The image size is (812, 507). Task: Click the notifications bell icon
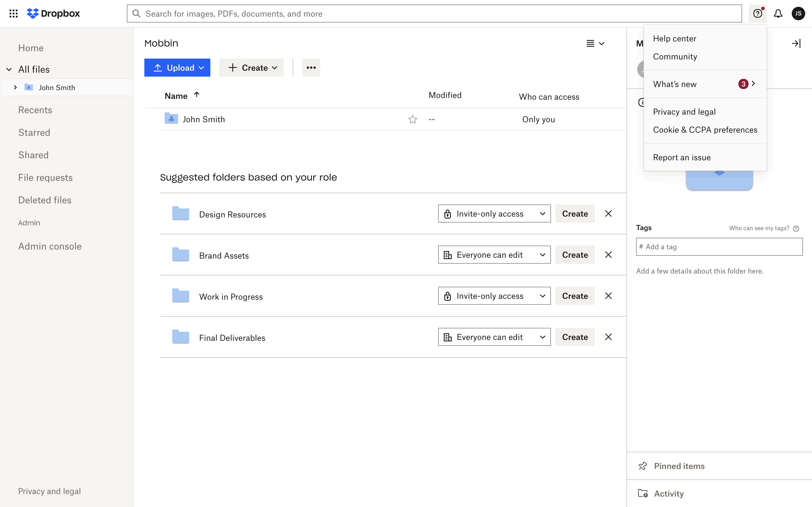778,14
